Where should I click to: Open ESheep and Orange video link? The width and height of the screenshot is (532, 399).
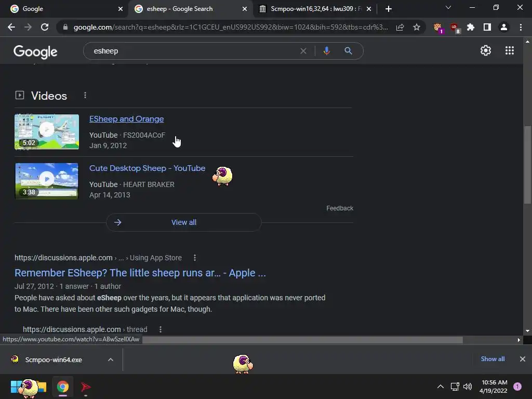[127, 119]
